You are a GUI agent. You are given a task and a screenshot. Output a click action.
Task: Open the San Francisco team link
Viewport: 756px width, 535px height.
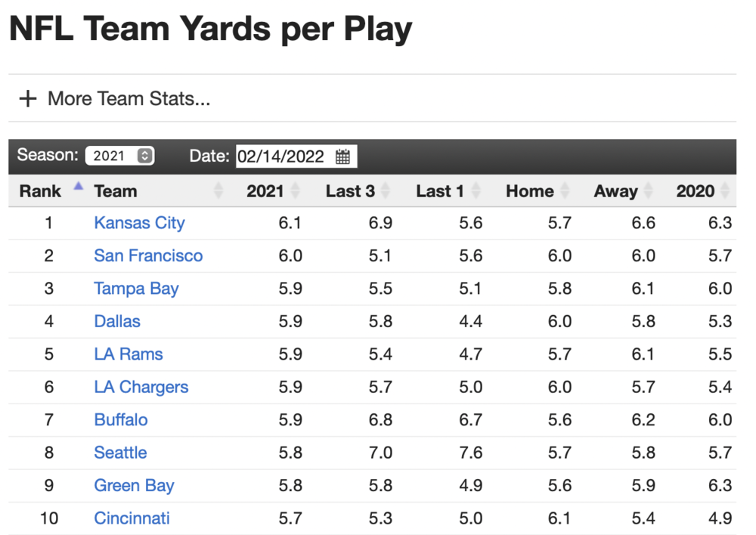(x=148, y=255)
